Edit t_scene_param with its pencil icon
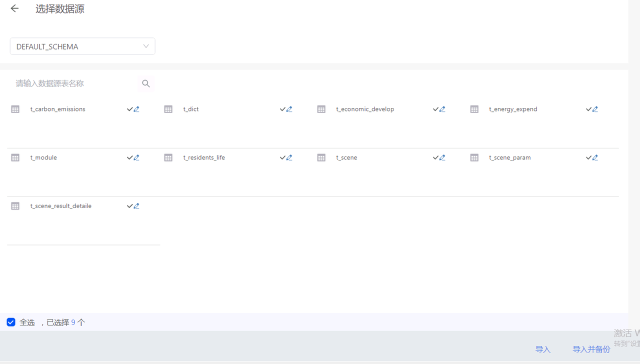The width and height of the screenshot is (640, 364). [x=595, y=157]
